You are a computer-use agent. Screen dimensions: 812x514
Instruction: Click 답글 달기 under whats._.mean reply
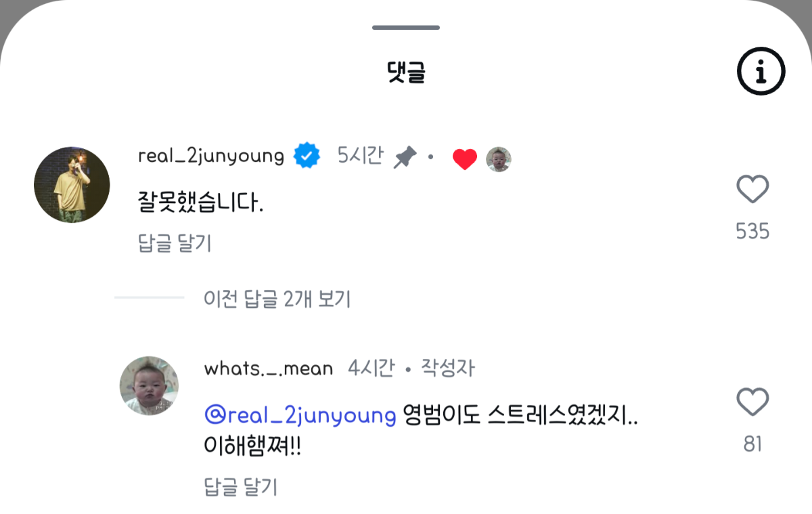pyautogui.click(x=240, y=486)
